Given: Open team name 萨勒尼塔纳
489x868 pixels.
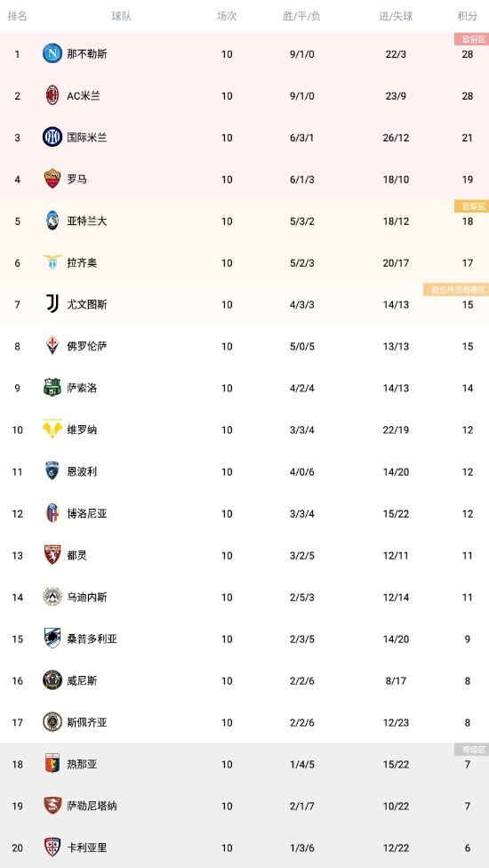Looking at the screenshot, I should (92, 806).
